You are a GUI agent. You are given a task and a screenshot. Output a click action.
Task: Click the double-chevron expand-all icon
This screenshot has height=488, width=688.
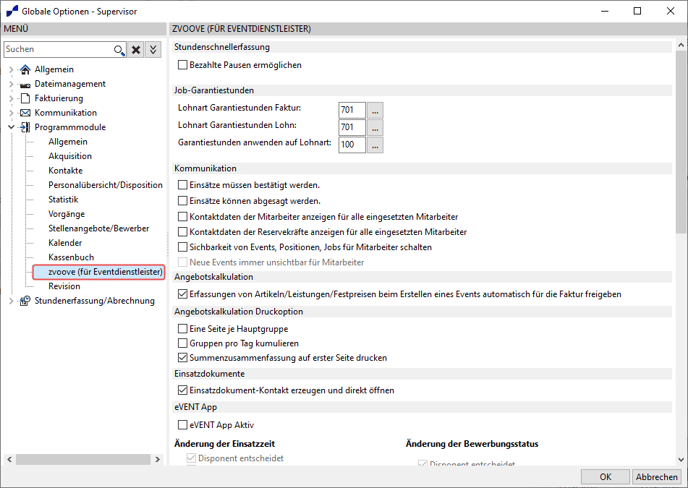pos(153,50)
